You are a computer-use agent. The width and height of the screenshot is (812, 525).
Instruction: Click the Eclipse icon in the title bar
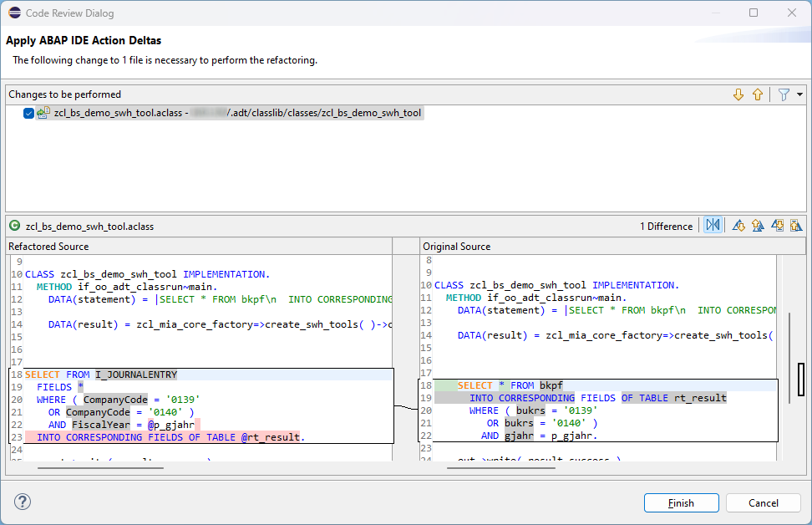click(x=15, y=13)
